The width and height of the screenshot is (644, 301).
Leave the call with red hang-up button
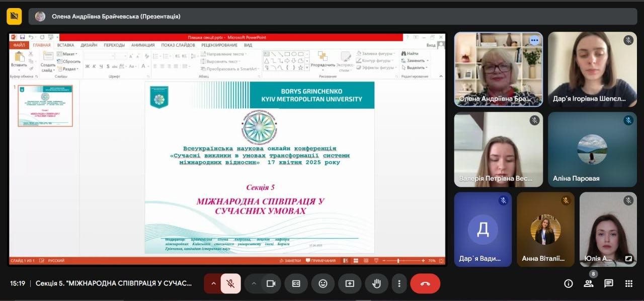click(425, 283)
